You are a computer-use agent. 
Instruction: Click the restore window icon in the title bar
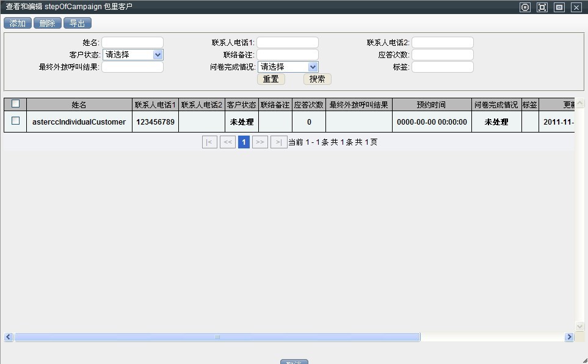click(x=559, y=7)
